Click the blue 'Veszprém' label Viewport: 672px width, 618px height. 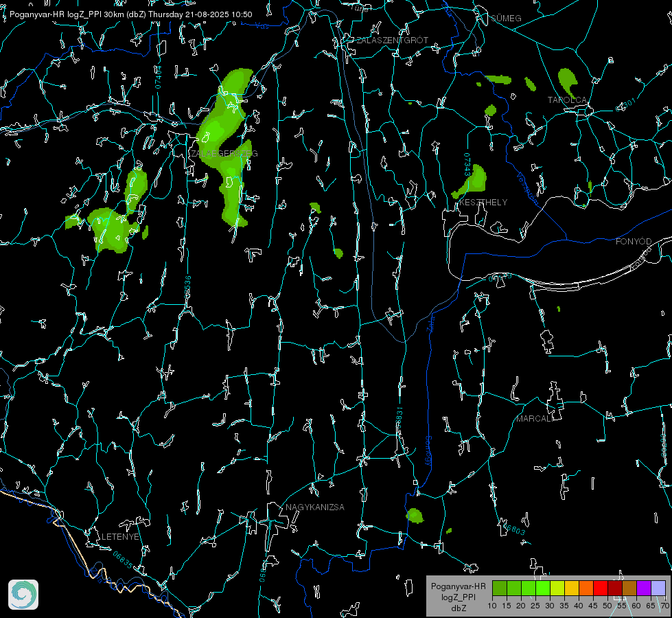click(527, 188)
